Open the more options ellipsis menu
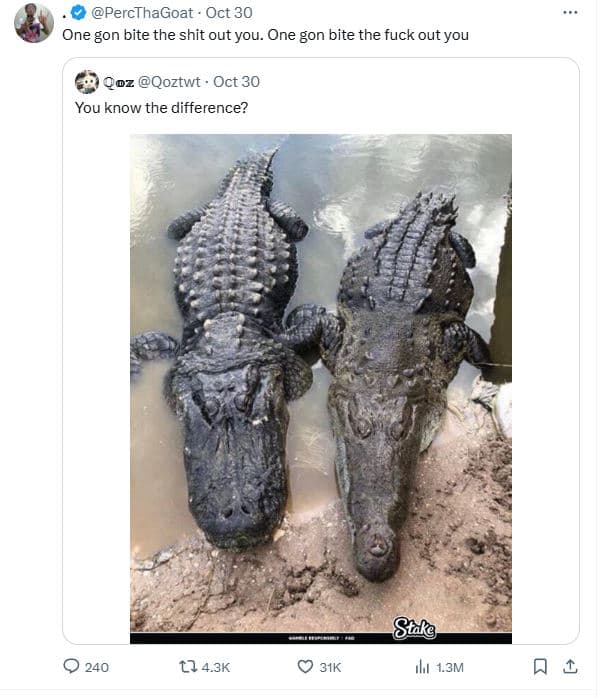 click(570, 13)
